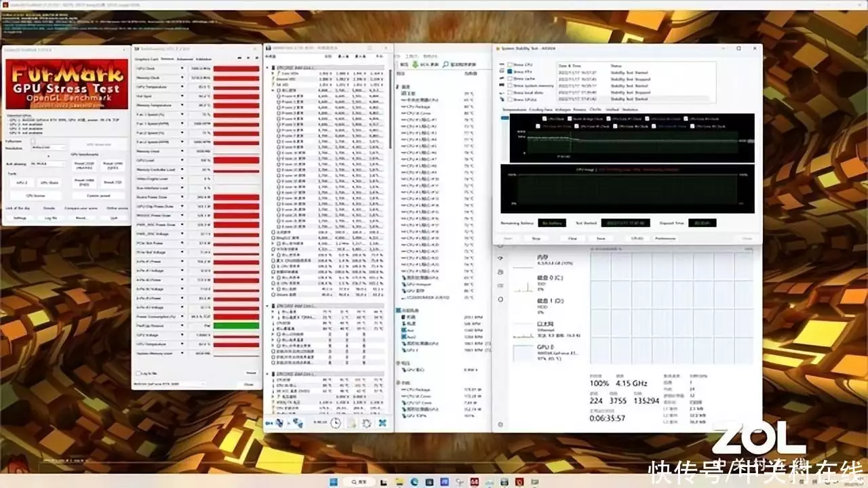Switch to the Advanced tab in GPU-Z

pyautogui.click(x=184, y=59)
